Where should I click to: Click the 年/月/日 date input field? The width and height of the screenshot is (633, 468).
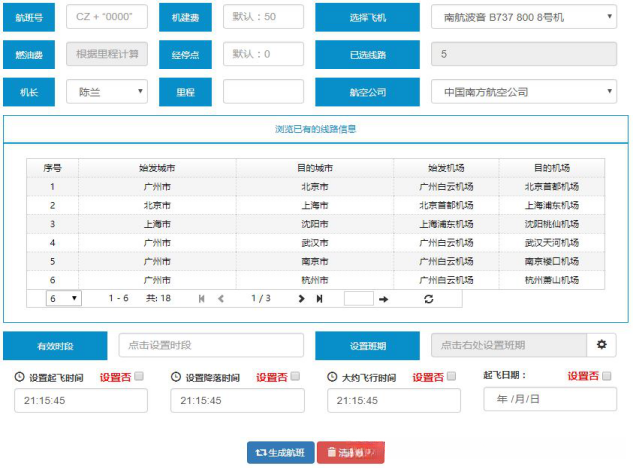[550, 399]
